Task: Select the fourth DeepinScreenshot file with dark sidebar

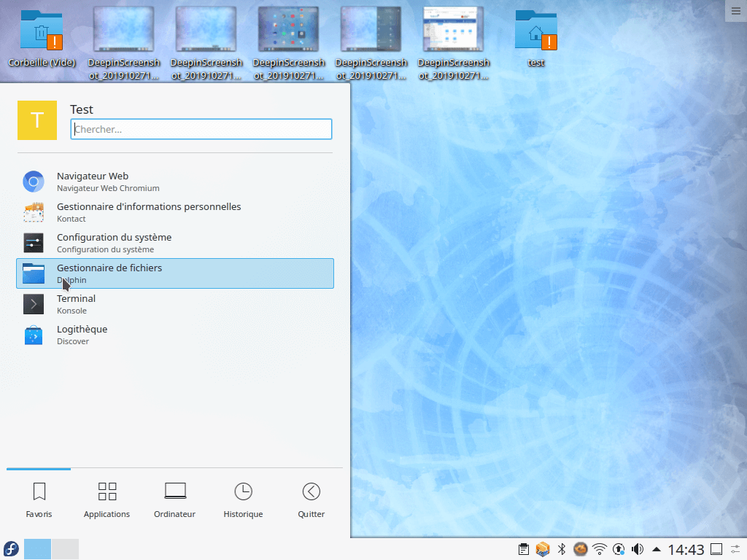Action: pyautogui.click(x=371, y=43)
